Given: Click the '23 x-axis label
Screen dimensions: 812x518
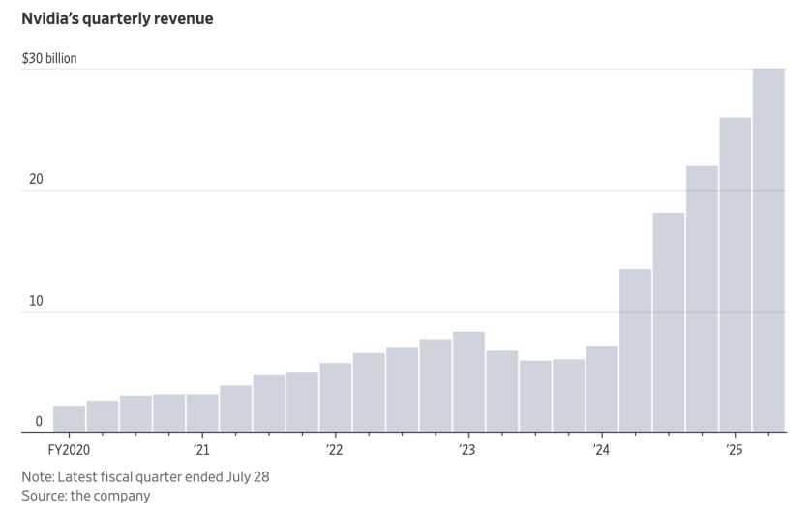Looking at the screenshot, I should pos(467,450).
